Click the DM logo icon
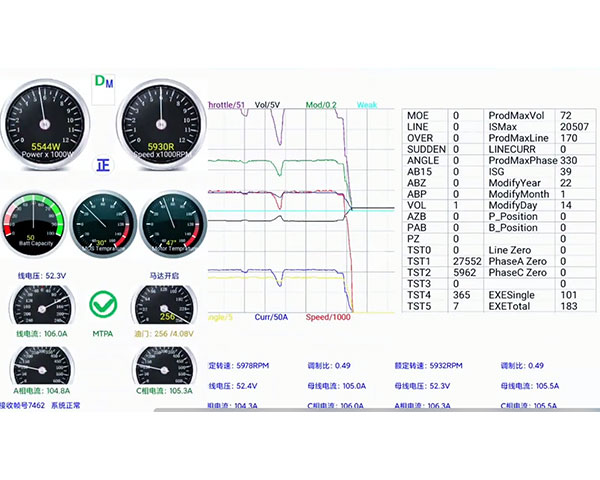Screen dimensions: 600x480 click(102, 80)
